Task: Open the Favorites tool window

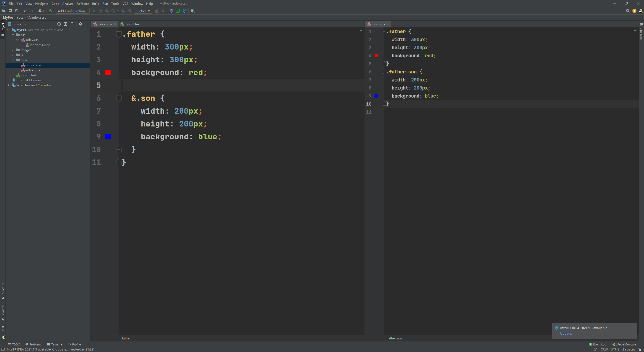Action: (x=3, y=313)
